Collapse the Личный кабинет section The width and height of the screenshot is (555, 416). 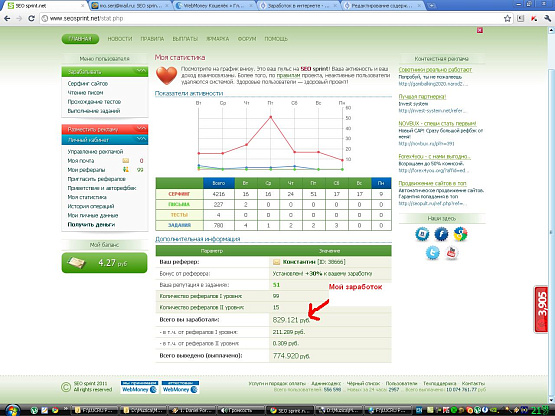[x=105, y=140]
